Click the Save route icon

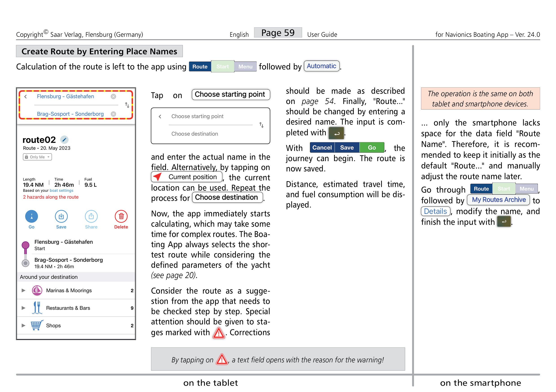click(x=61, y=217)
